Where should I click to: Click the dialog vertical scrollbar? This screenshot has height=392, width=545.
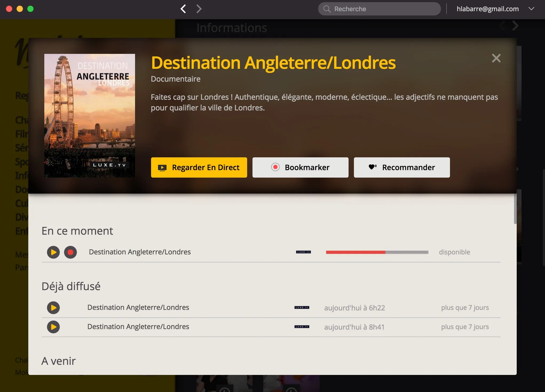pos(515,209)
